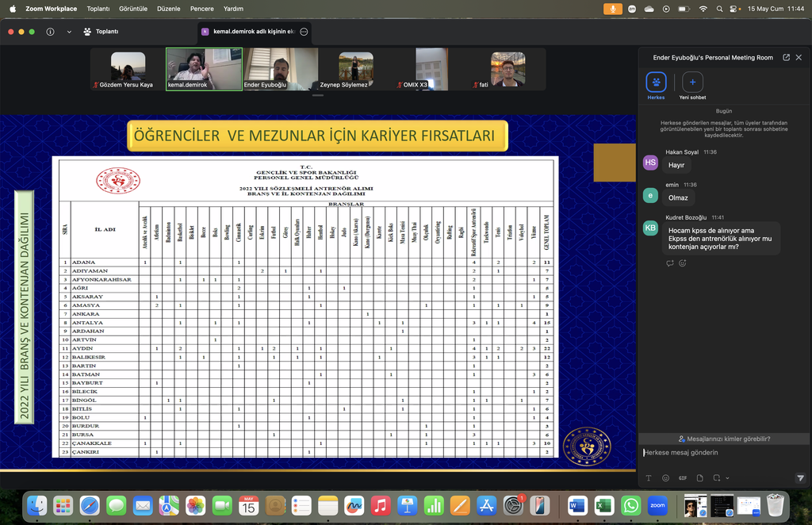The height and width of the screenshot is (525, 812).
Task: Open the emoji picker in chat
Action: 665,478
